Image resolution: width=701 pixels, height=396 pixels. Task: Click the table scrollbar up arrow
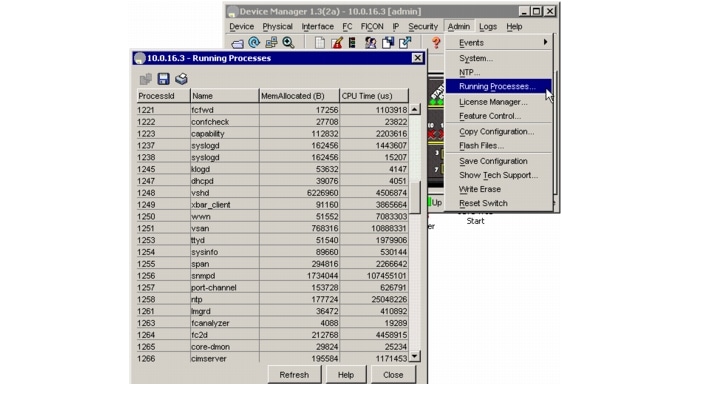coord(415,110)
